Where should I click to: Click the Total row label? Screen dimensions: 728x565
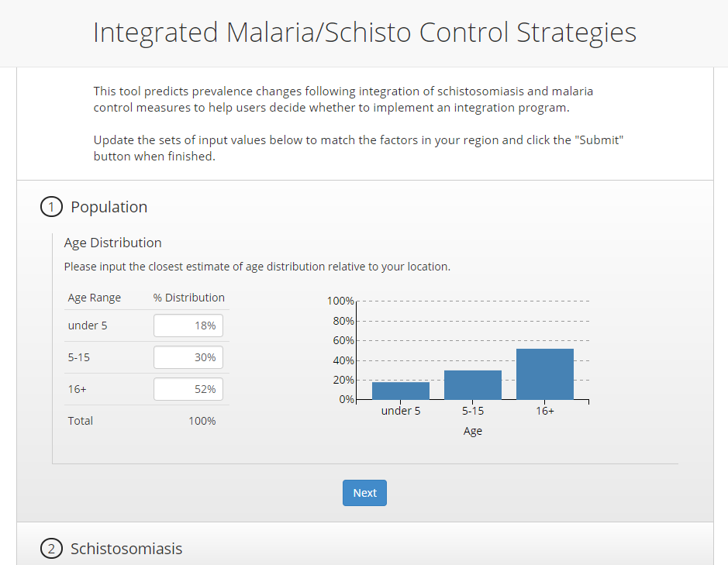pos(81,421)
